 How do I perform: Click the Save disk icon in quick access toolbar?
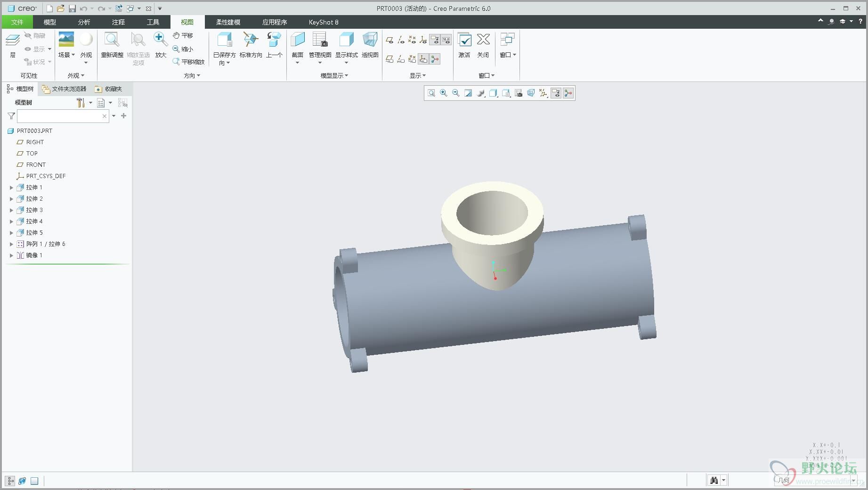[72, 8]
